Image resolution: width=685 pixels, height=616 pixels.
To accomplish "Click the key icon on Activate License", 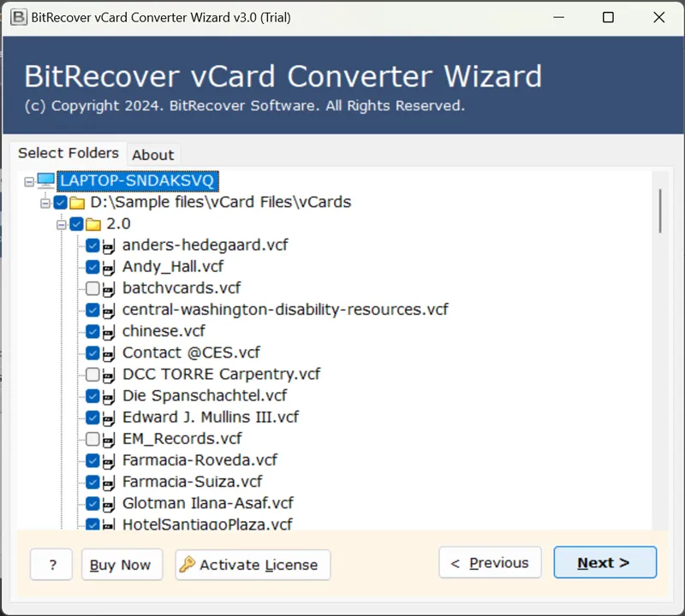I will (x=187, y=565).
